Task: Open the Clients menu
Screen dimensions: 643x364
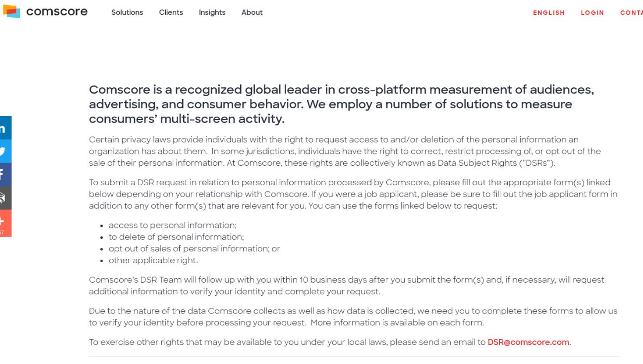Action: coord(171,13)
